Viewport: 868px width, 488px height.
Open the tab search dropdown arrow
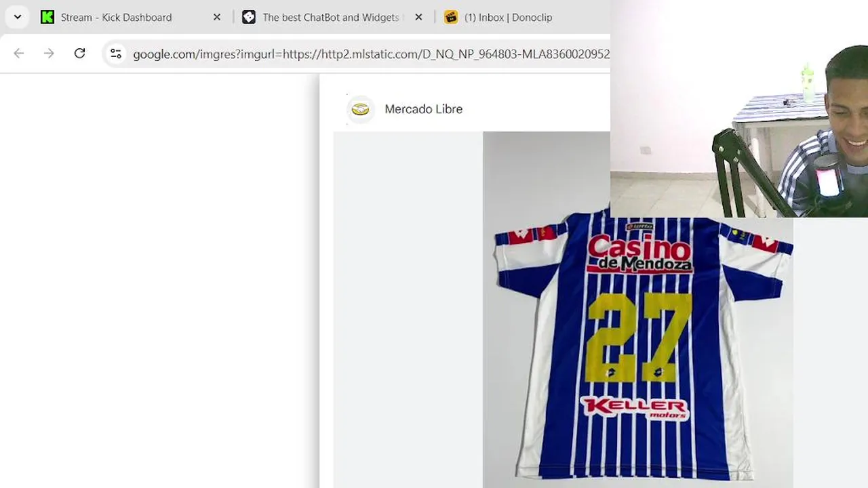pos(18,17)
